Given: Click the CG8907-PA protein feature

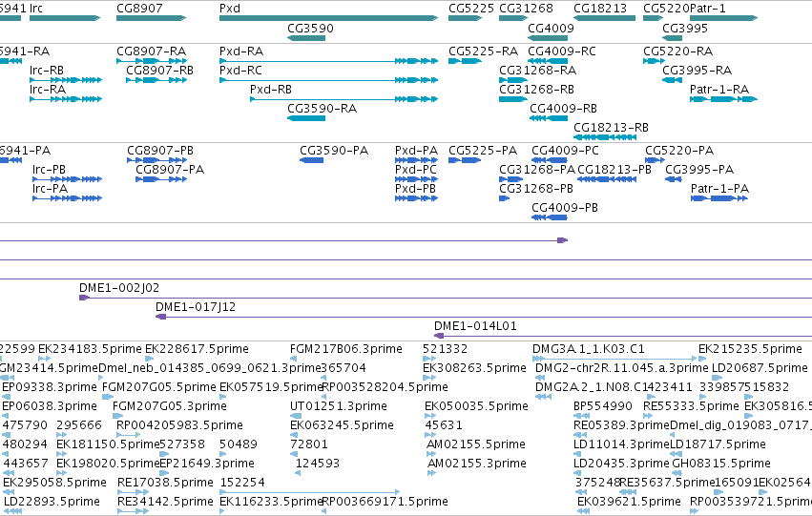Looking at the screenshot, I should tap(161, 179).
